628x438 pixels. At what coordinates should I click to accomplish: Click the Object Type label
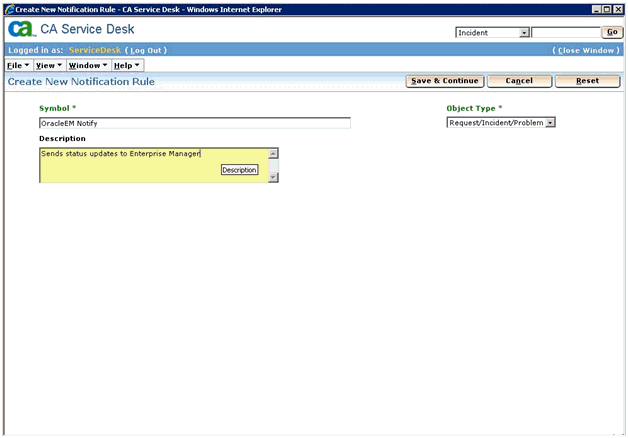coord(474,108)
